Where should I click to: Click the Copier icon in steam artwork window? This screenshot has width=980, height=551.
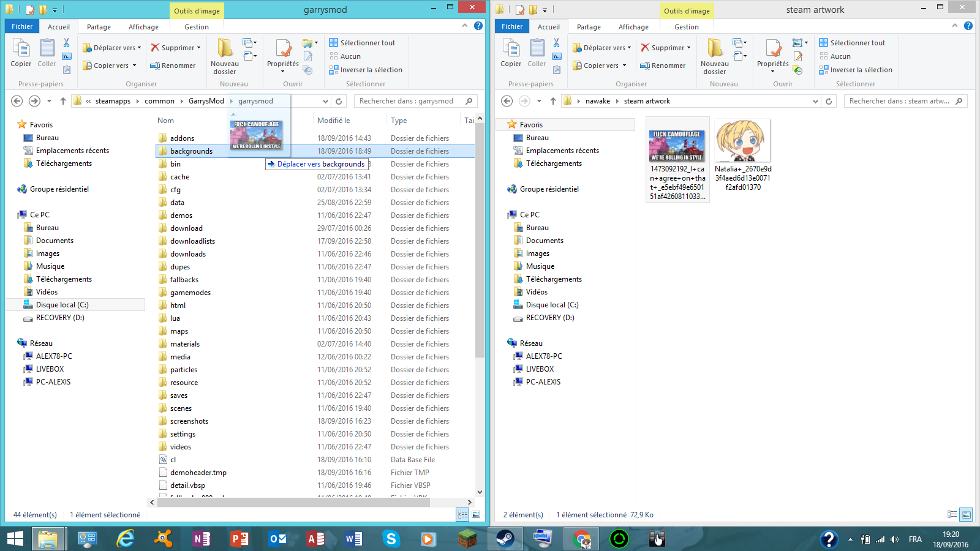(x=511, y=53)
